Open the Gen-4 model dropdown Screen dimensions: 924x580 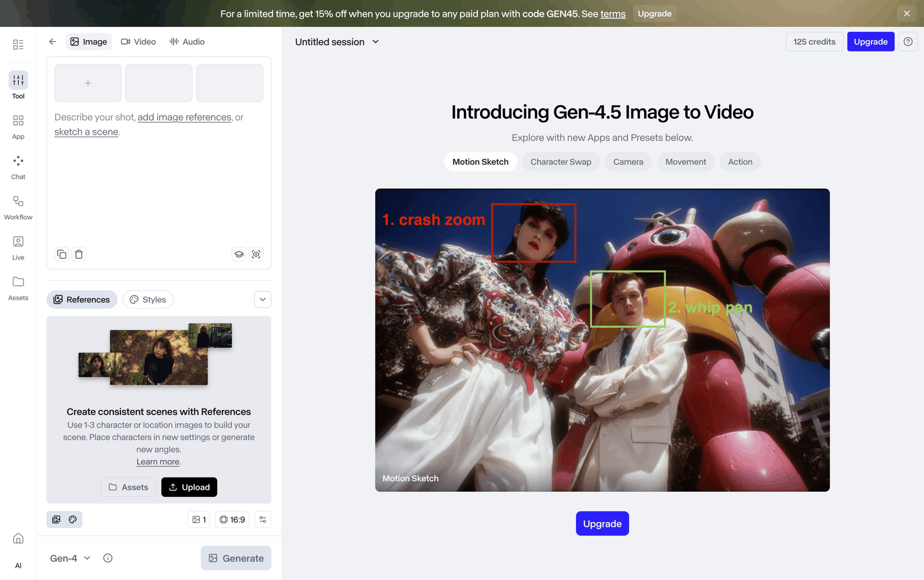[x=70, y=558]
